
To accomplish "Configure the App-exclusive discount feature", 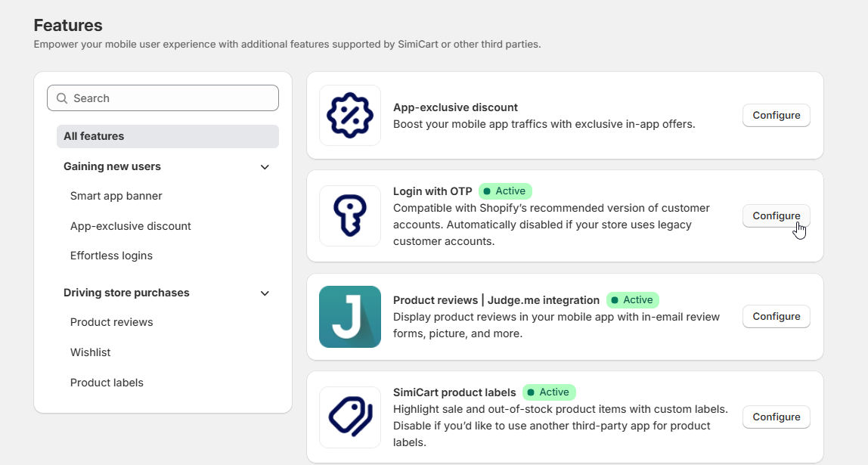I will pos(776,115).
